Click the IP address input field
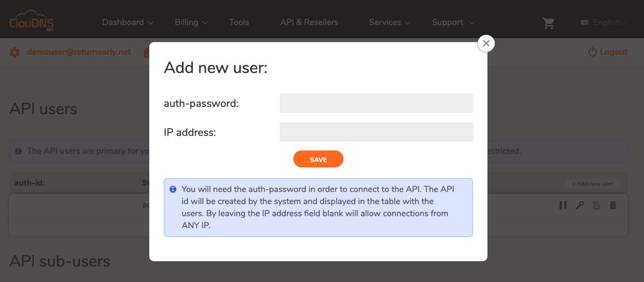 click(x=376, y=132)
